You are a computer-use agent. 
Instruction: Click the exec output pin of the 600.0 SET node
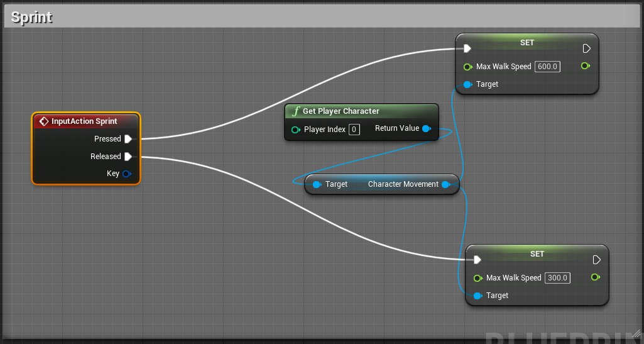click(x=586, y=49)
